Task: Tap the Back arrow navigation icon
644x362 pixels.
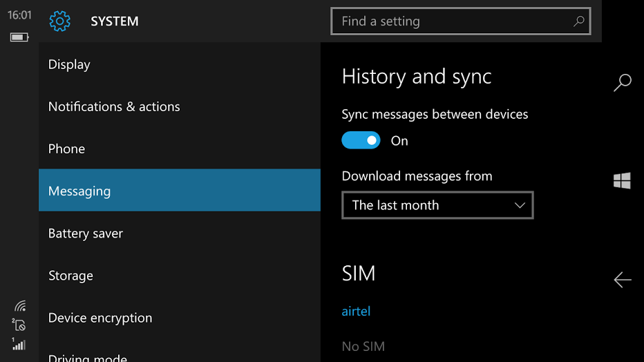Action: [x=622, y=279]
